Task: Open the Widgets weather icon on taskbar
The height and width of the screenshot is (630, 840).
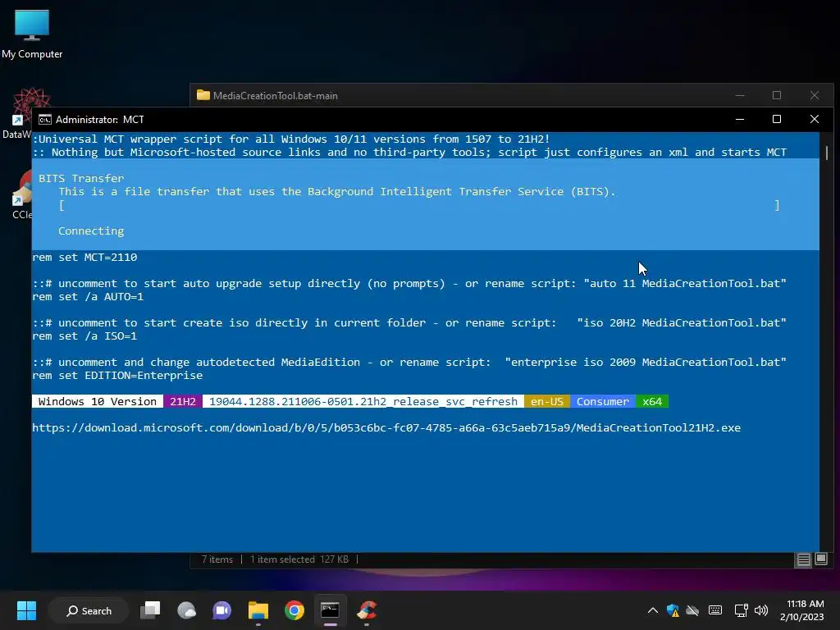Action: (186, 610)
